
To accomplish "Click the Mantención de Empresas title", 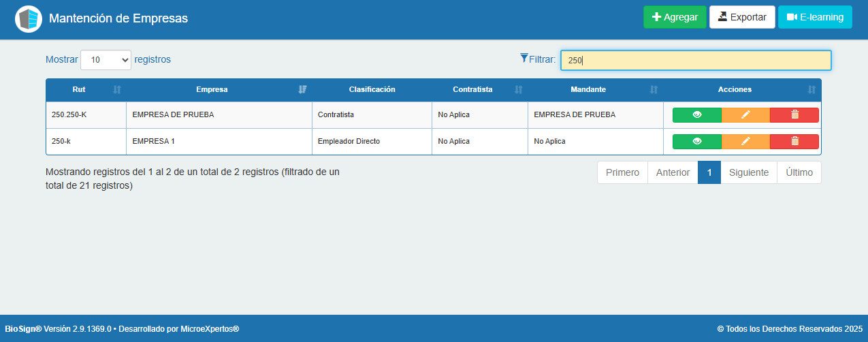I will pos(118,18).
